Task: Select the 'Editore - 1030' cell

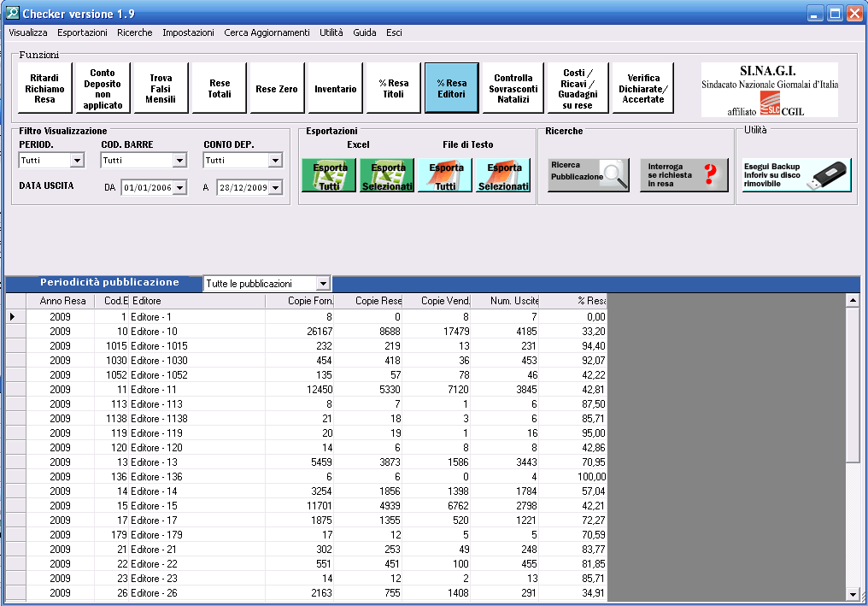Action: [197, 361]
